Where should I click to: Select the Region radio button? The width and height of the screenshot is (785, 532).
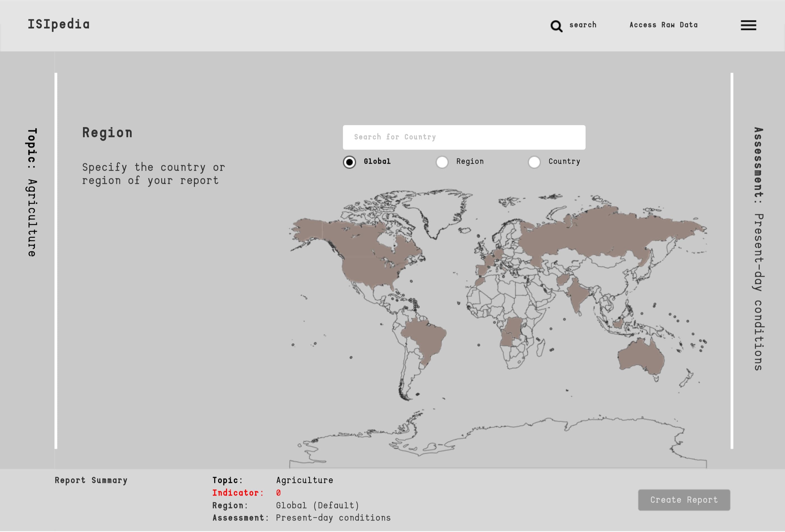(x=442, y=162)
